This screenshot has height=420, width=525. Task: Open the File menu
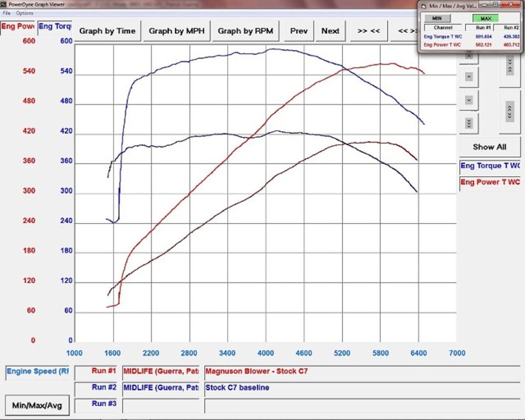click(x=6, y=13)
